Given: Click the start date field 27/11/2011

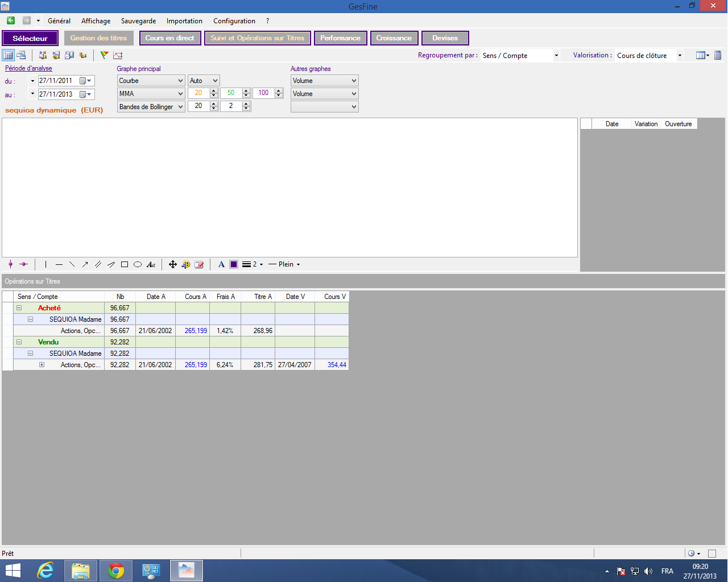Looking at the screenshot, I should (x=58, y=81).
